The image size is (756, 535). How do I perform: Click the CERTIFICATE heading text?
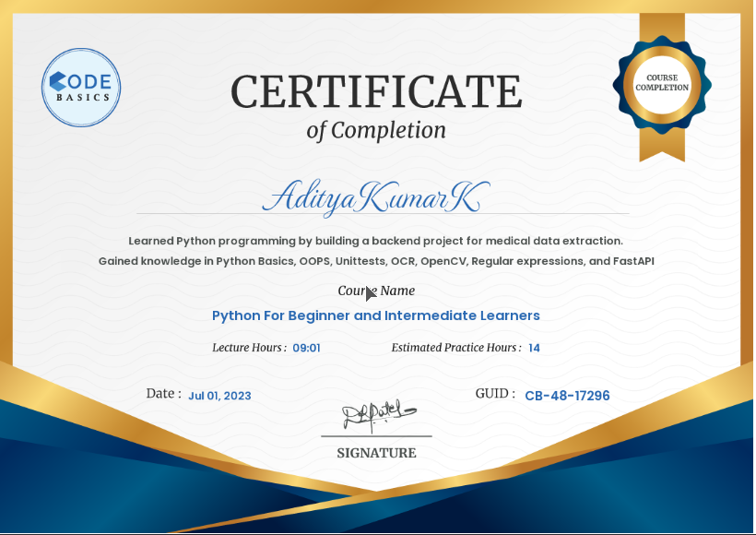click(x=376, y=91)
